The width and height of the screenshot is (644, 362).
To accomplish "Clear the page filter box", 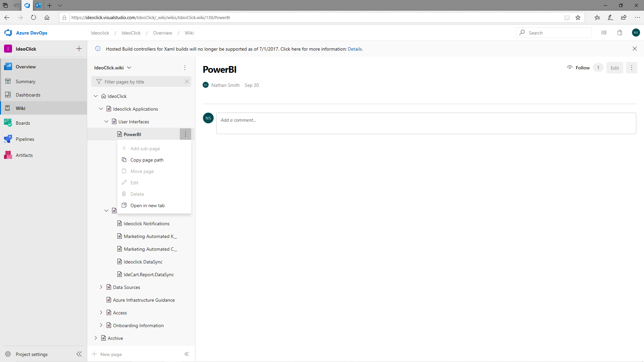I will pyautogui.click(x=187, y=82).
